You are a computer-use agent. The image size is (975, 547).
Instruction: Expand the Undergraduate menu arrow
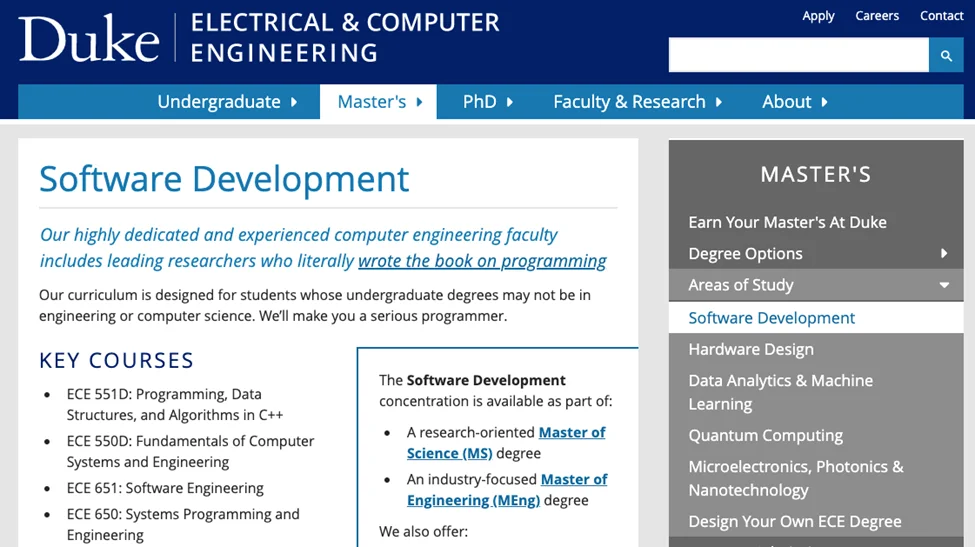click(294, 102)
